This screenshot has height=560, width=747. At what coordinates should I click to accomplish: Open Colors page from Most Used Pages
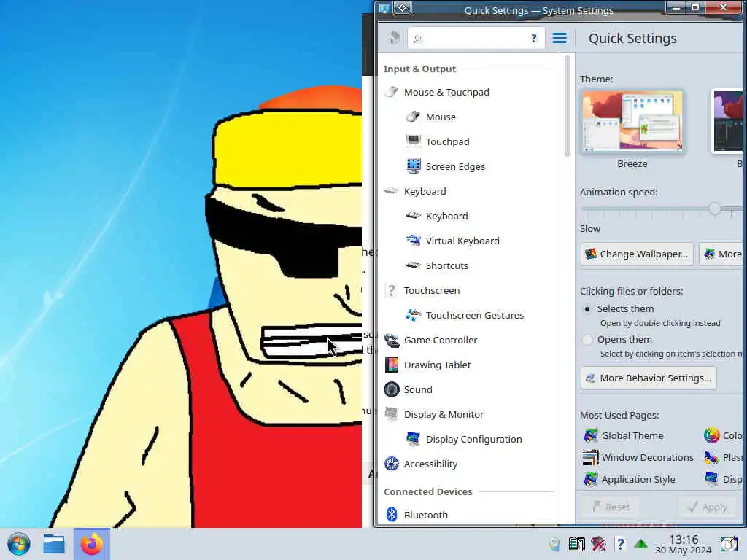pos(723,435)
